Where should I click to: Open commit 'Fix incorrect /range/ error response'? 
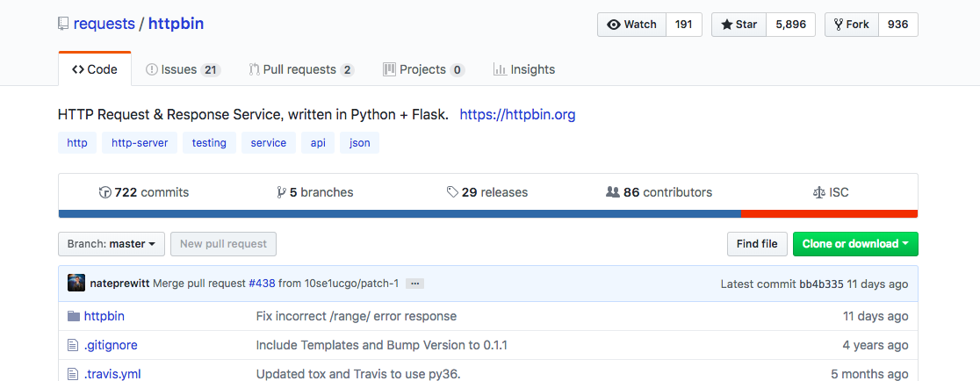(357, 316)
